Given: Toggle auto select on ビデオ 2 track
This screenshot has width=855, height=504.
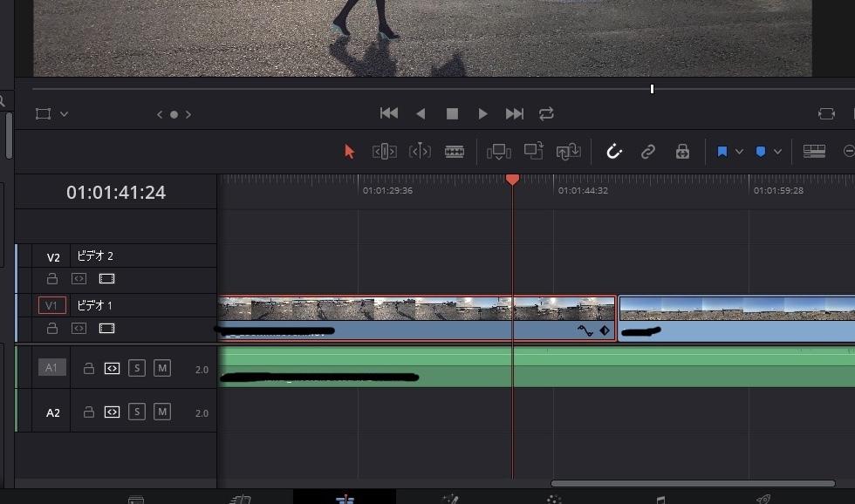Looking at the screenshot, I should [79, 278].
